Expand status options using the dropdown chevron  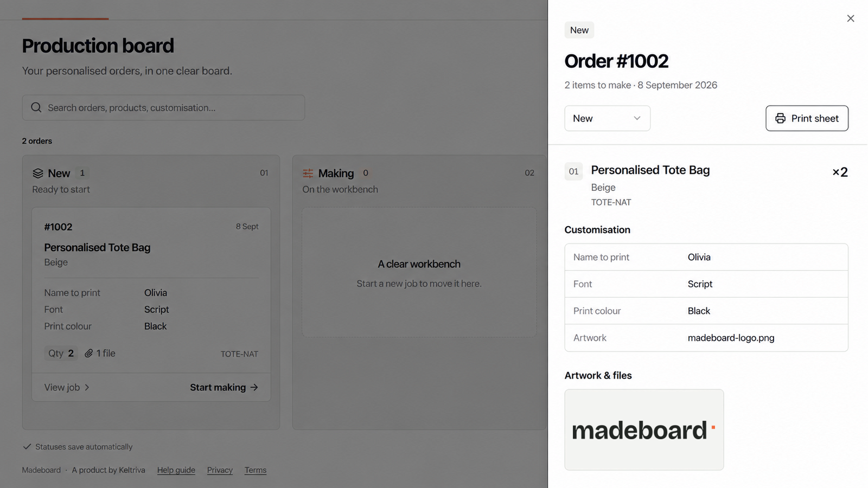pos(637,118)
